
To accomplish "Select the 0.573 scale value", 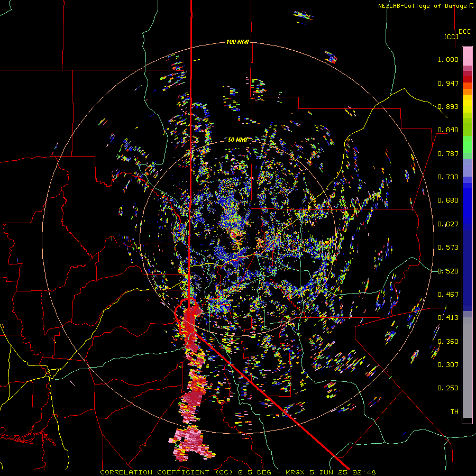I will pos(448,248).
